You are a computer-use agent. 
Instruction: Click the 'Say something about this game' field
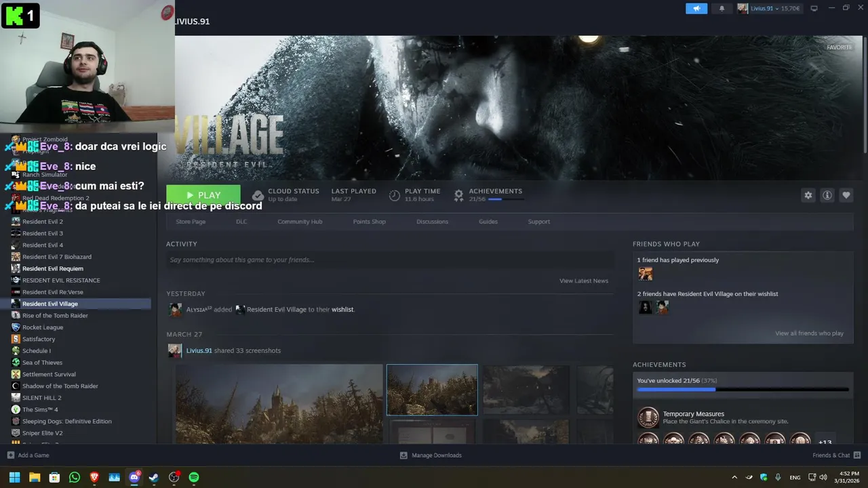click(x=390, y=260)
